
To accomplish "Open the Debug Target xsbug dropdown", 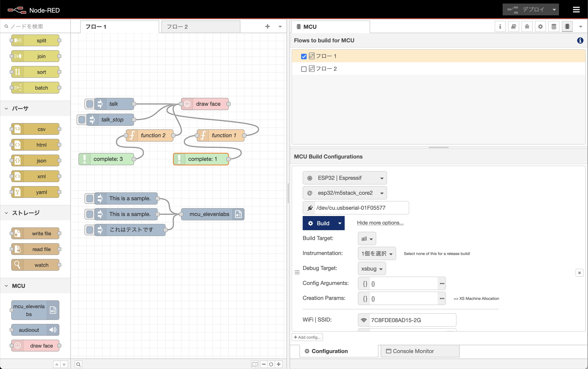I will click(x=371, y=269).
